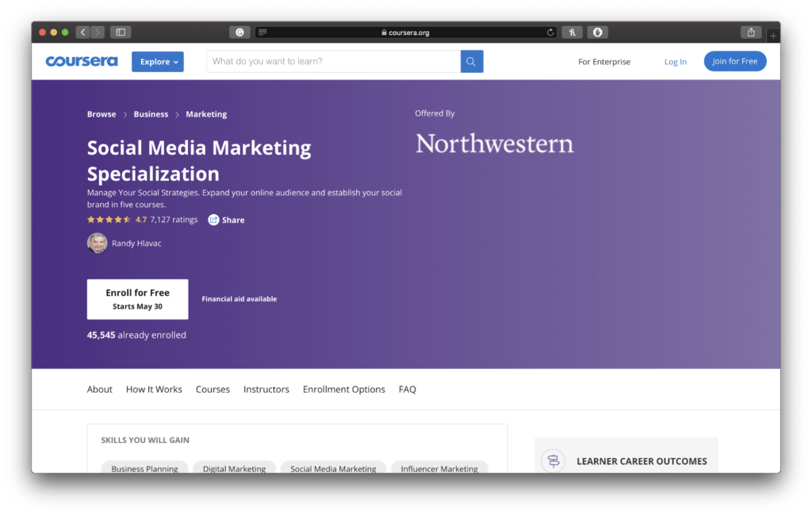Reload the page with the refresh icon

pyautogui.click(x=550, y=32)
